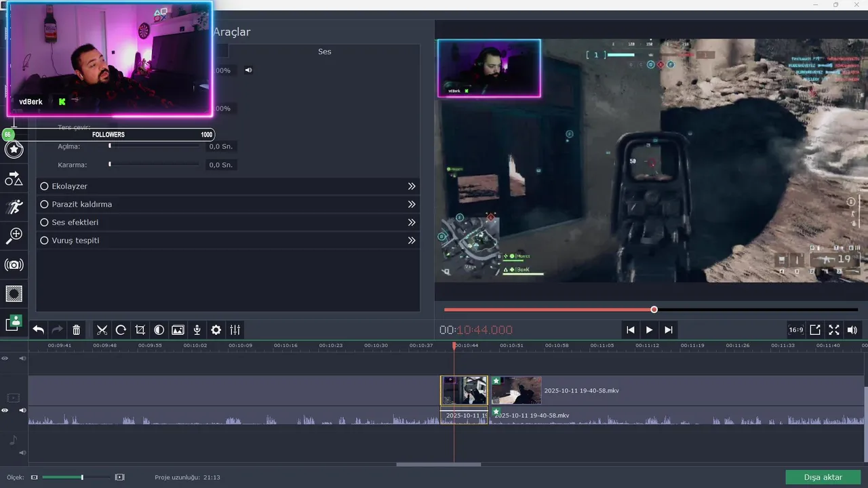The width and height of the screenshot is (868, 488).
Task: Expand Ses efektleri section chevron
Action: (x=411, y=222)
